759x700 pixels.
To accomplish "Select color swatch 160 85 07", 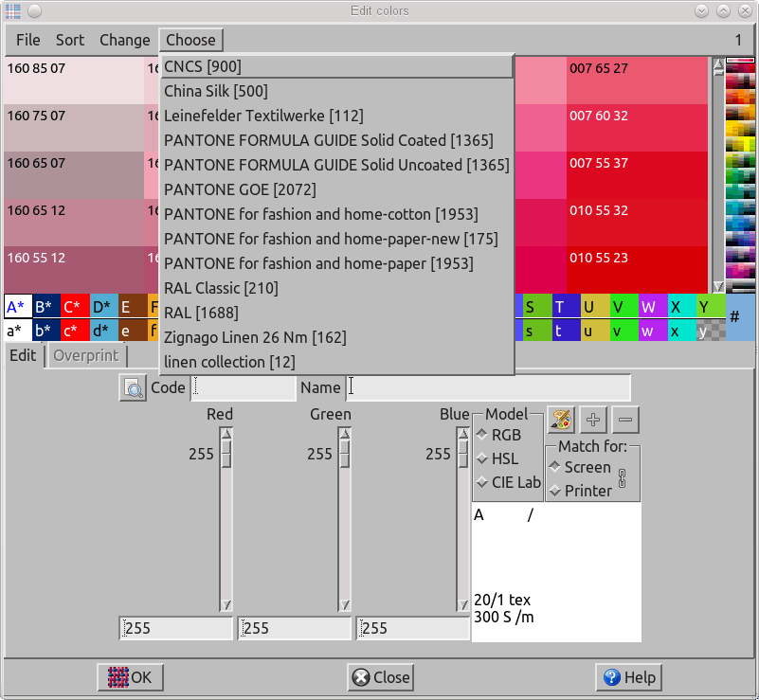I will 74,81.
